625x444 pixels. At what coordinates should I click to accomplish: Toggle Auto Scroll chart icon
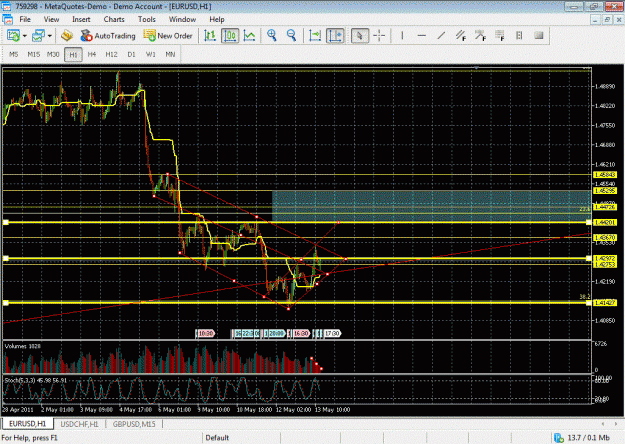315,36
